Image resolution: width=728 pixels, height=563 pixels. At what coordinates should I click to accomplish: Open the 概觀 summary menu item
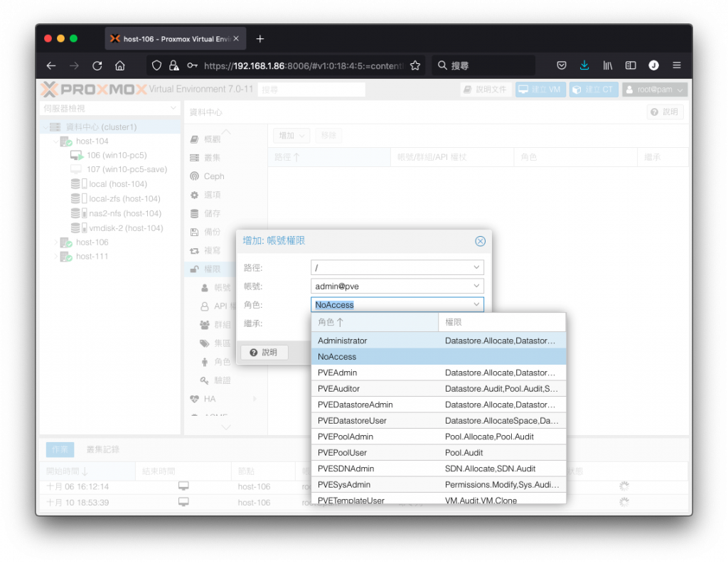click(x=212, y=139)
